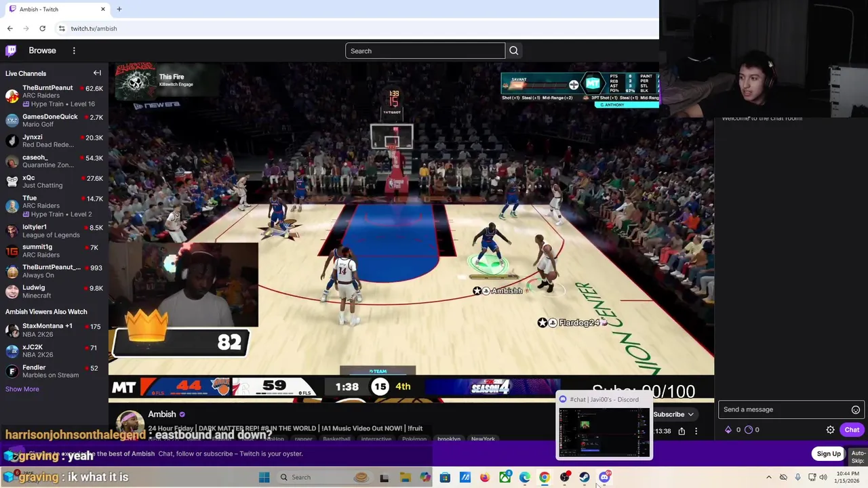This screenshot has width=868, height=488.
Task: Click the magnifier search button
Action: coord(513,51)
